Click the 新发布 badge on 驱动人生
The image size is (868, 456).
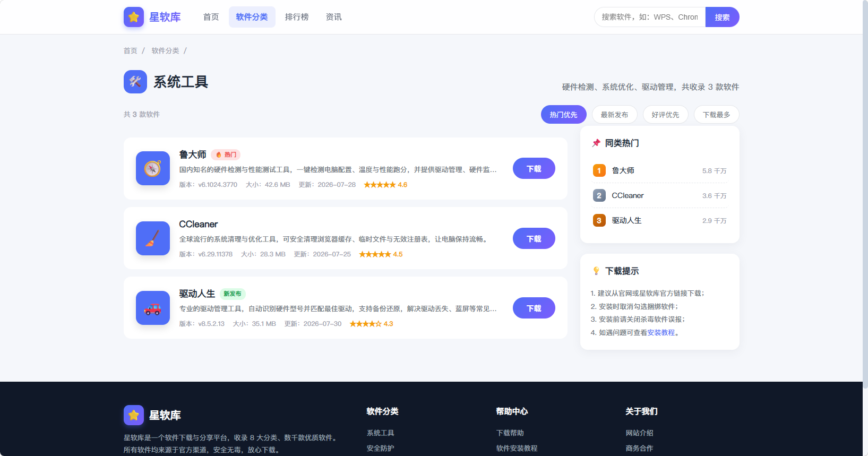point(233,294)
